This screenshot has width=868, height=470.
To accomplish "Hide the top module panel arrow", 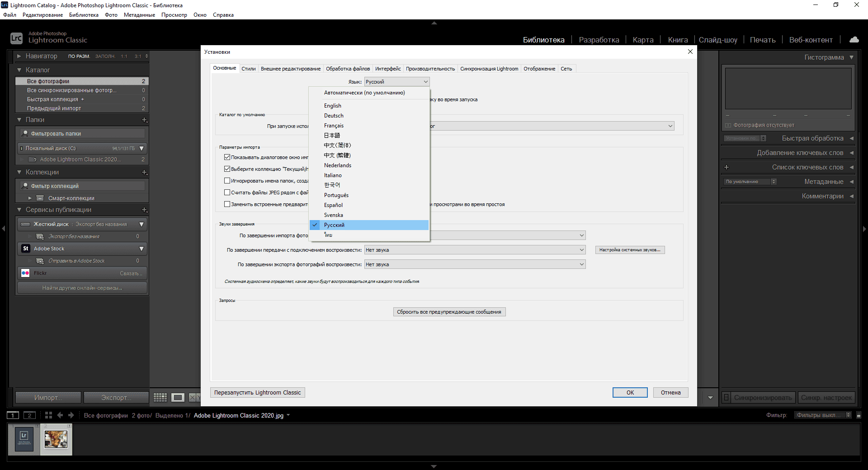I will point(434,23).
